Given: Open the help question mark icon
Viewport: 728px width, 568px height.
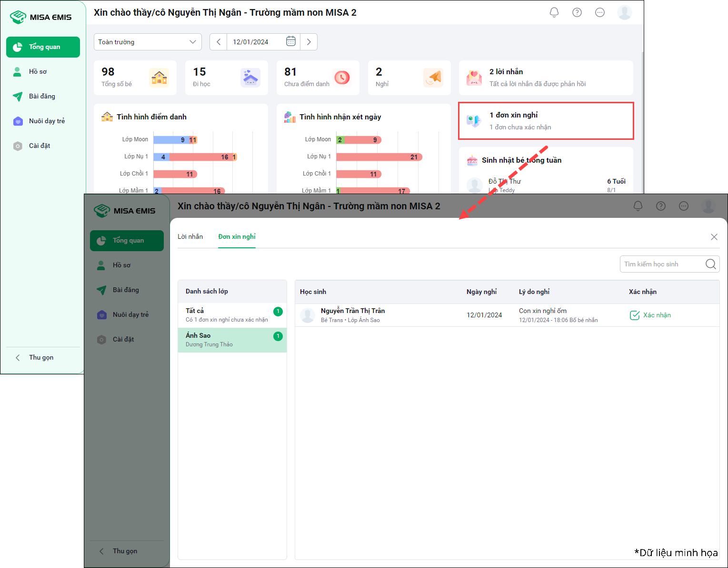Looking at the screenshot, I should click(577, 12).
